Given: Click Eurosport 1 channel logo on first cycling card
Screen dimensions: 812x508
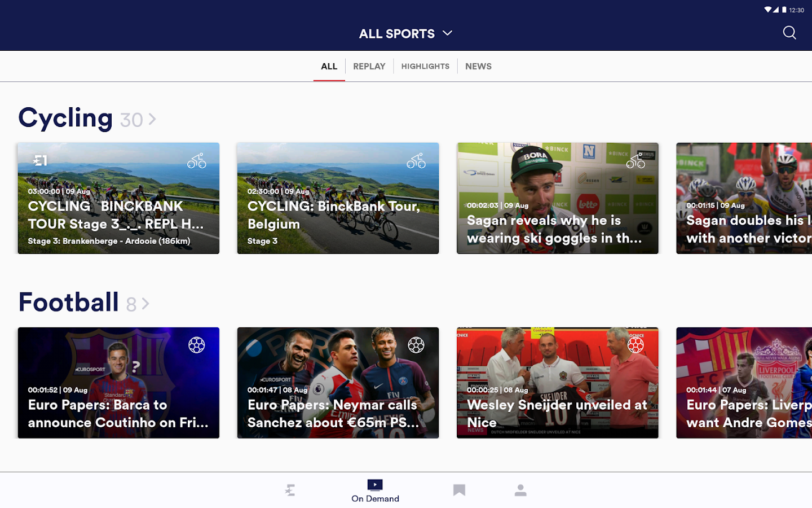Looking at the screenshot, I should point(40,161).
